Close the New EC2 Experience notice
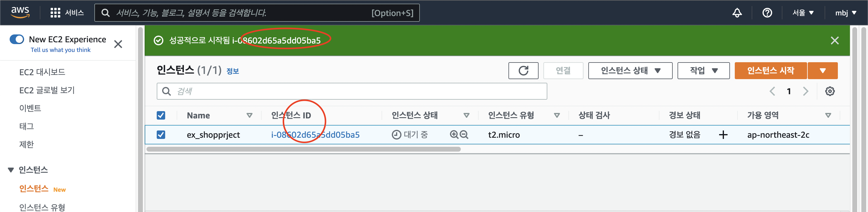The image size is (868, 212). 118,44
